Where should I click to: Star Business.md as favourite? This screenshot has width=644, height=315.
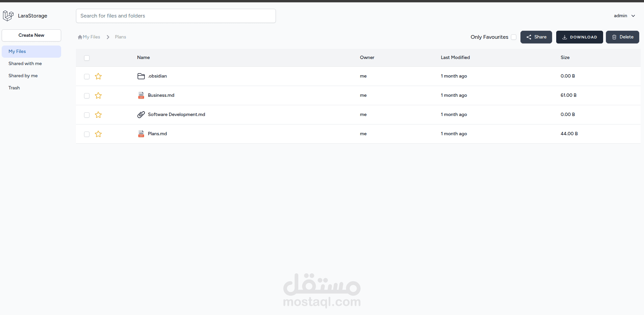[98, 95]
